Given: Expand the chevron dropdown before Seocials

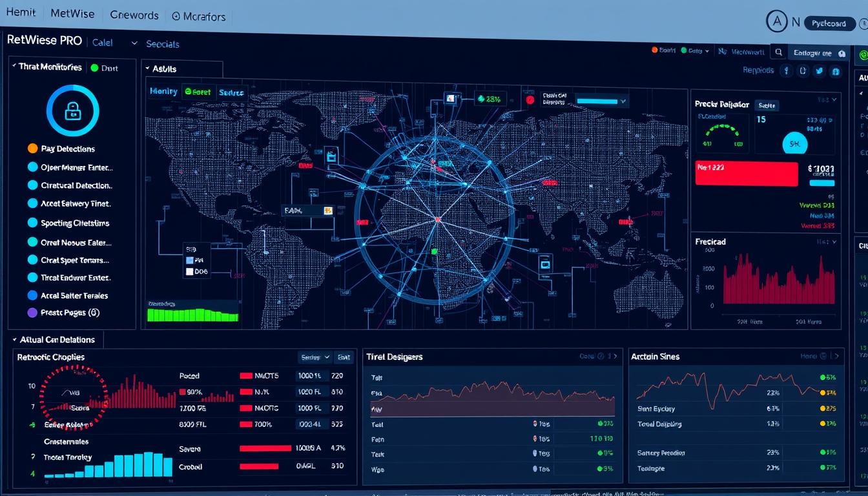Looking at the screenshot, I should pyautogui.click(x=134, y=43).
